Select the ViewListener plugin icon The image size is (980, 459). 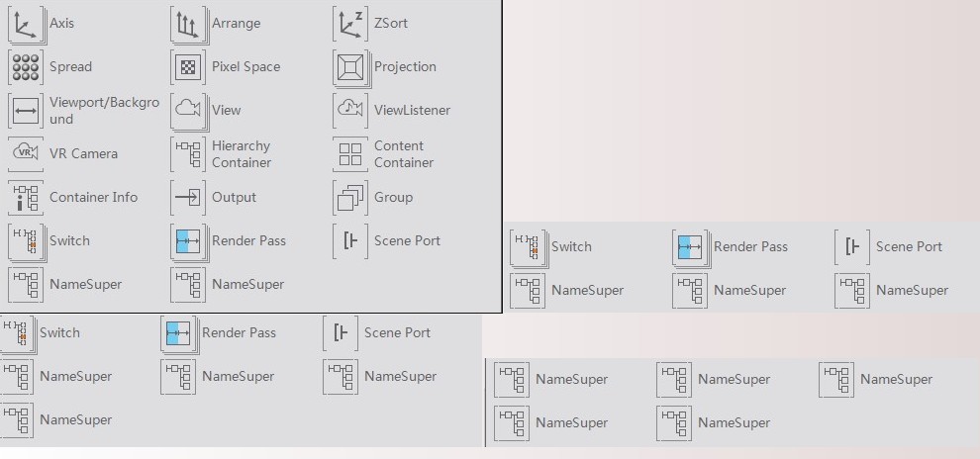(x=350, y=111)
